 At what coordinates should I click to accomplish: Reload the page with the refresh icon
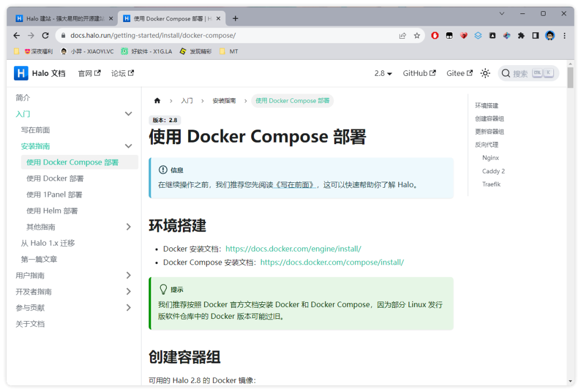46,35
